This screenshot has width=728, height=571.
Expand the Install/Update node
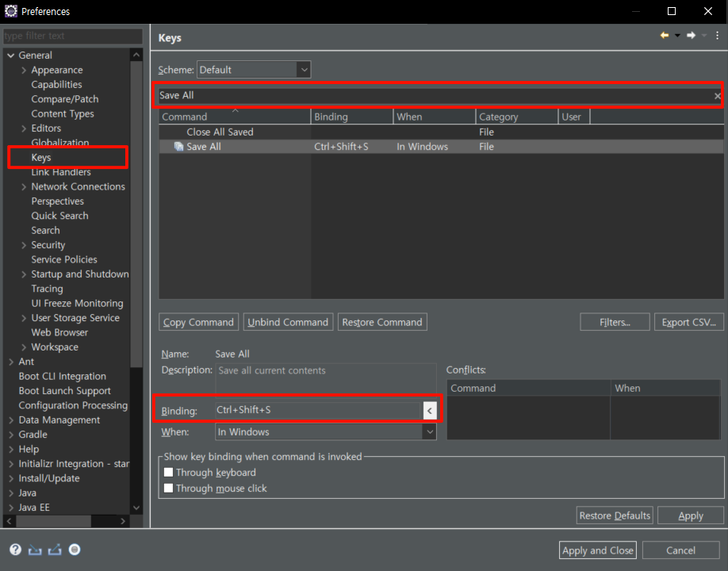point(11,478)
